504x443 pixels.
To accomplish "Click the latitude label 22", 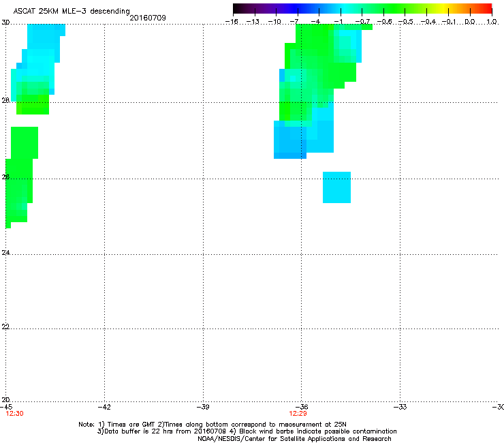I will pyautogui.click(x=5, y=326).
